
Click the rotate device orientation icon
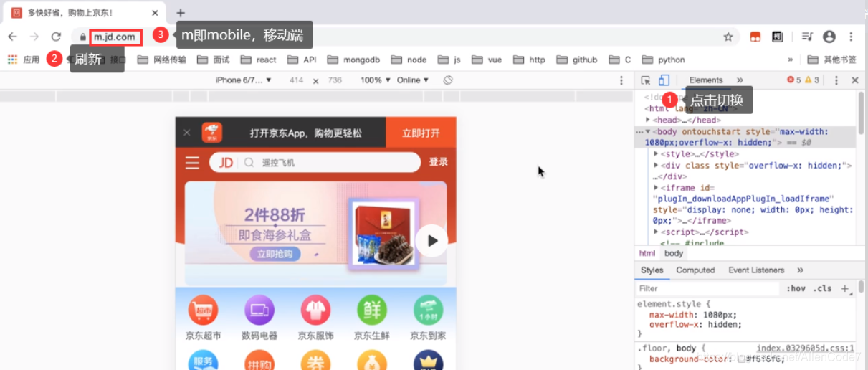coord(448,80)
